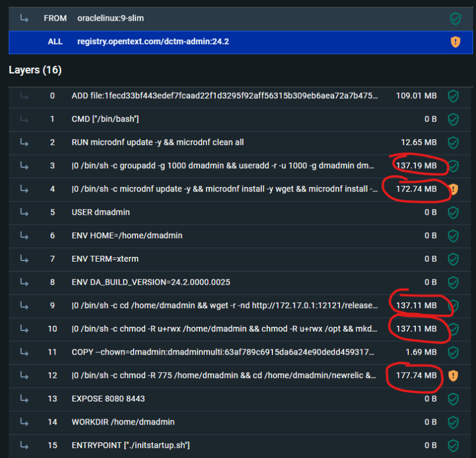Select layer 1 CMD ["/bin/bash"]
This screenshot has height=458, width=476.
[240, 119]
